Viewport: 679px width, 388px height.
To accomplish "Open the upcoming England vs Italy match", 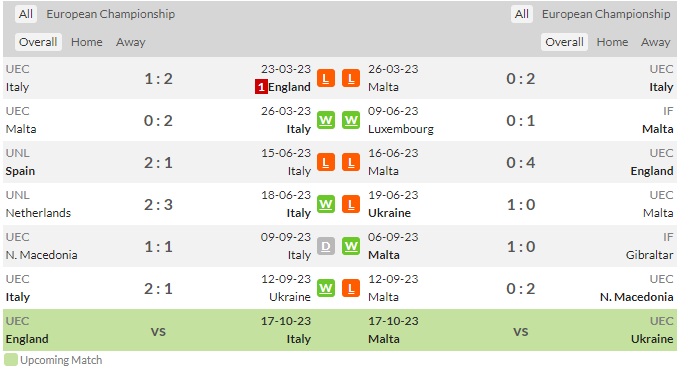I will (x=158, y=330).
